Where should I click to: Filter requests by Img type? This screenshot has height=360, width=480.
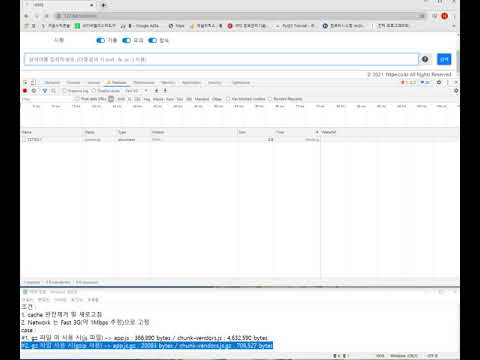(147, 99)
